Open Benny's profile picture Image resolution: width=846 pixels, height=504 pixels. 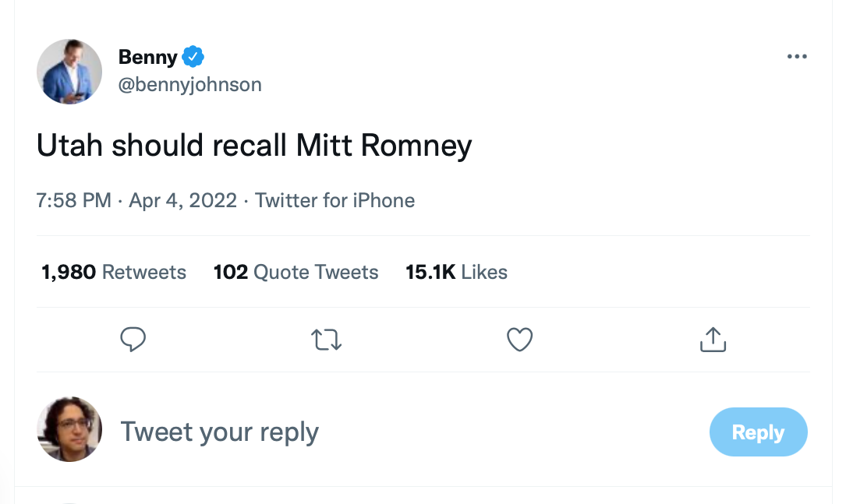coord(69,72)
